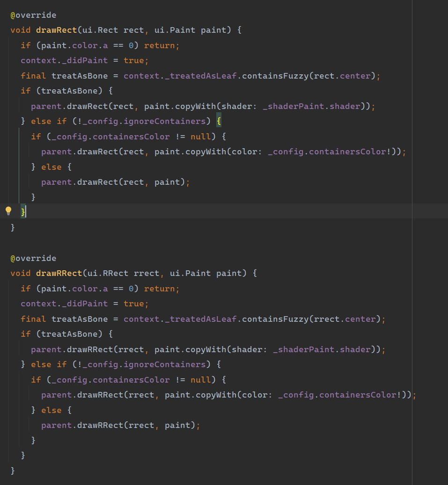The image size is (448, 485).
Task: Click the line parent.drawRect(rect, paint);
Action: [x=116, y=182]
